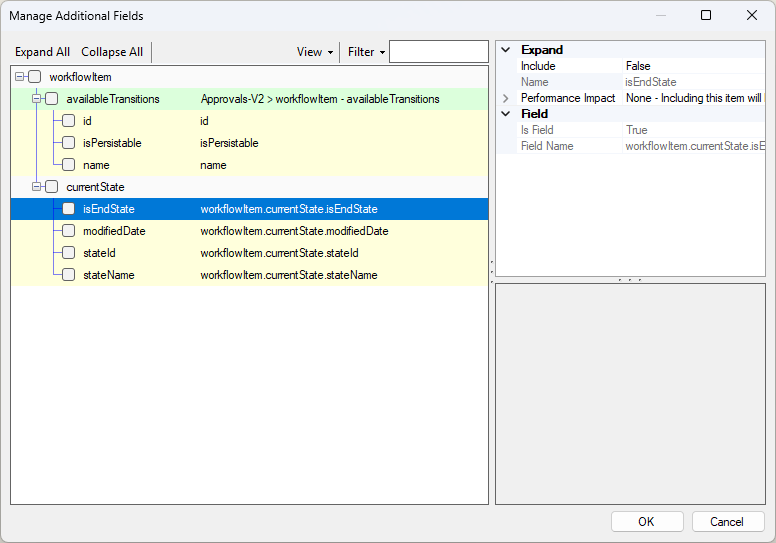Dismiss dialog with Cancel button
Screen dimensions: 776x543
tap(728, 522)
